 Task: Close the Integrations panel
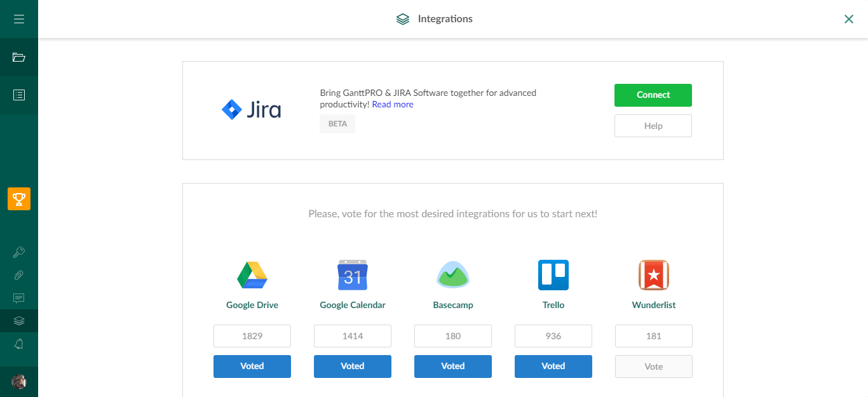pos(849,19)
